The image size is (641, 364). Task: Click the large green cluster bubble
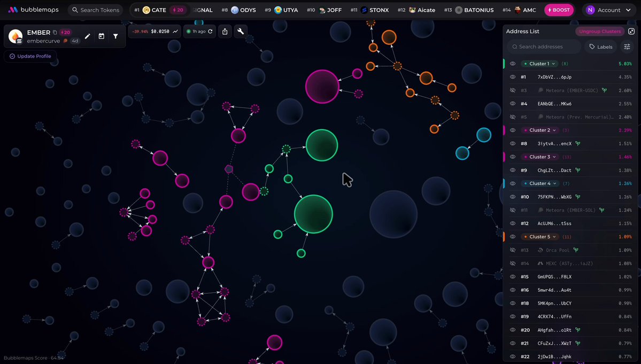click(x=314, y=214)
